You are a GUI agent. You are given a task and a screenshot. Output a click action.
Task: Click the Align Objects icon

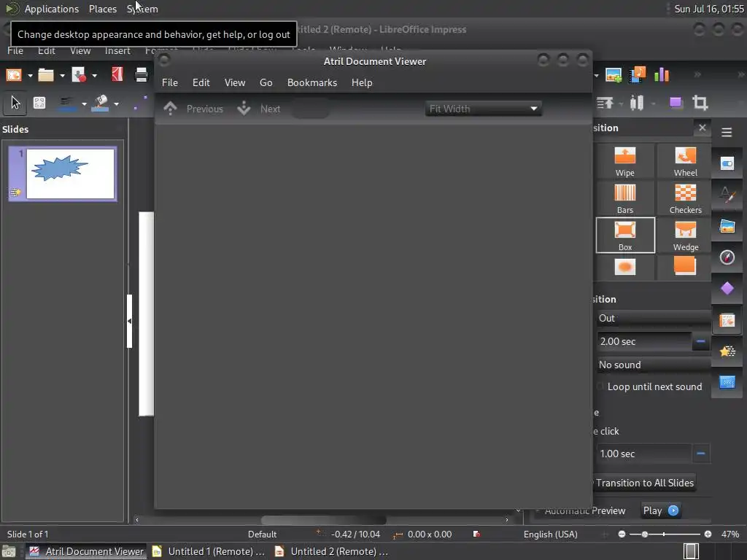pos(605,103)
